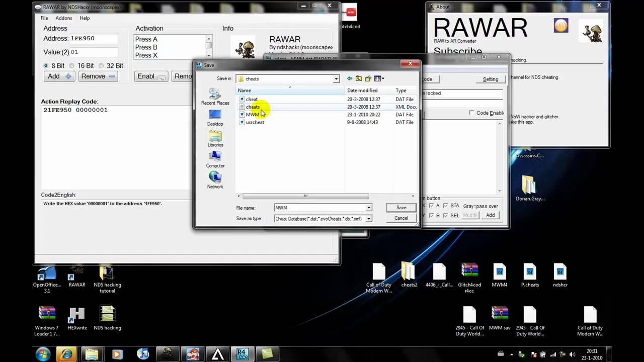644x362 pixels.
Task: Open Addons menu in RAWAR window
Action: 63,18
